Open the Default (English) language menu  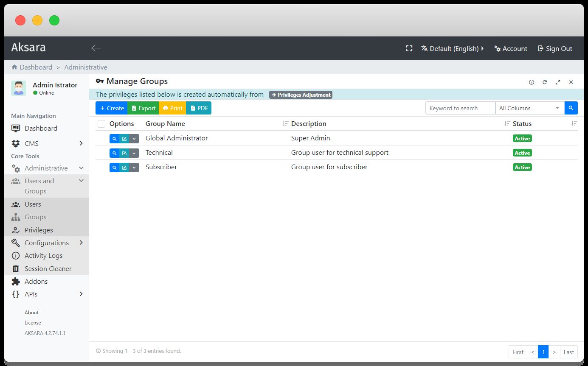[x=453, y=48]
